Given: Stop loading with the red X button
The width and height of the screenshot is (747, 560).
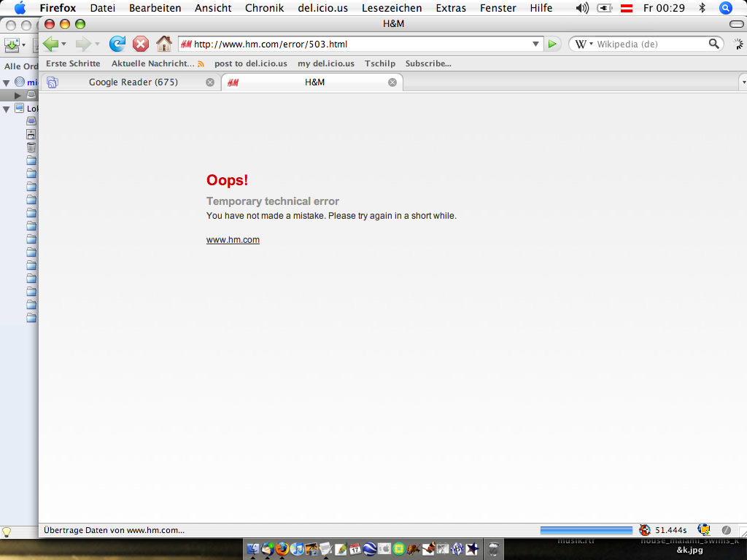Looking at the screenshot, I should pyautogui.click(x=141, y=44).
